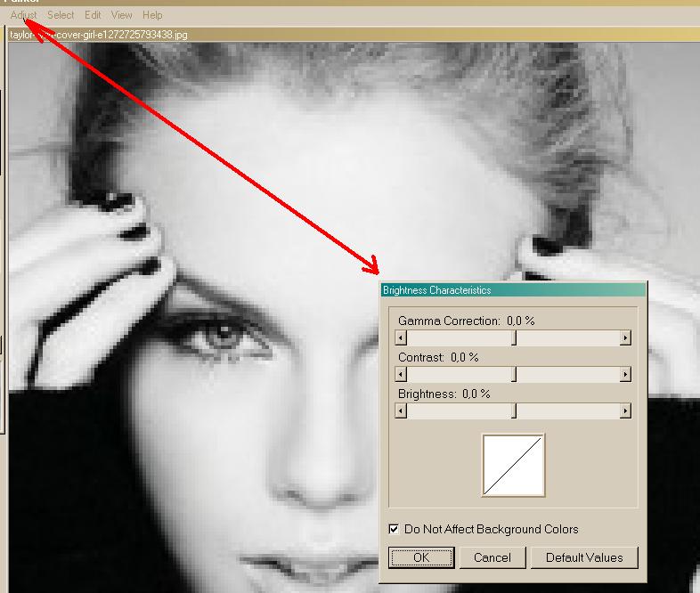The image size is (700, 593).
Task: Click the 'Brightness: 0,0 %' label
Action: (x=444, y=394)
